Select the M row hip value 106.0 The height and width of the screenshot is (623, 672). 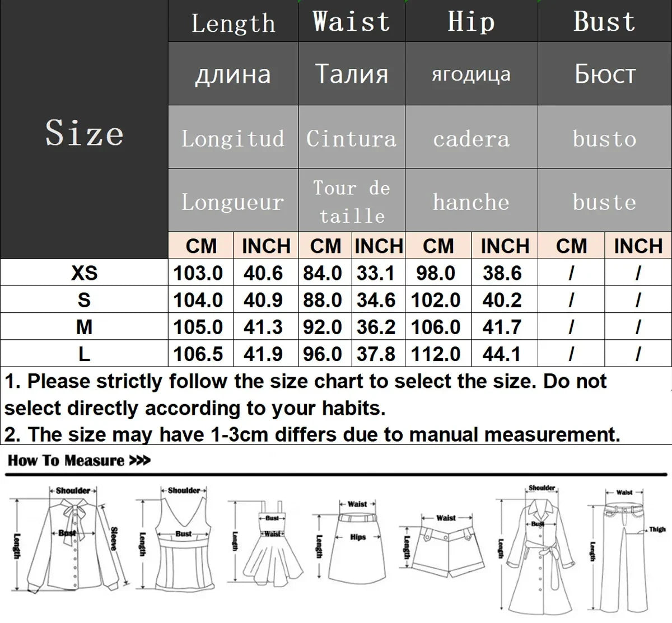pyautogui.click(x=438, y=327)
